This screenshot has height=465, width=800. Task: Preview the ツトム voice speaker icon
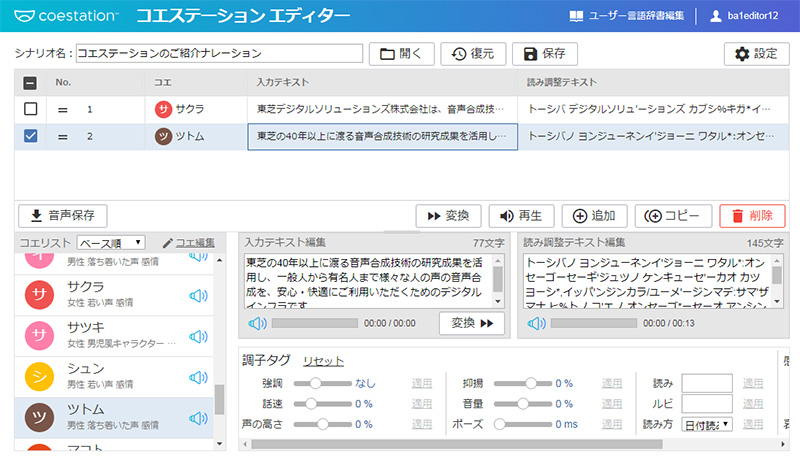(x=198, y=418)
